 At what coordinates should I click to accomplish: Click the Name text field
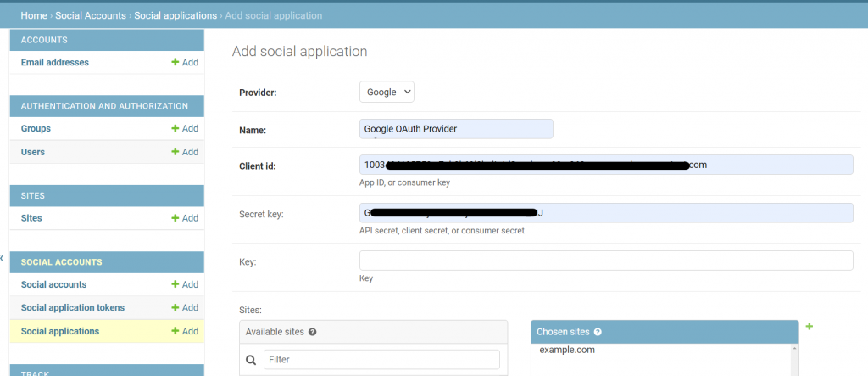456,129
